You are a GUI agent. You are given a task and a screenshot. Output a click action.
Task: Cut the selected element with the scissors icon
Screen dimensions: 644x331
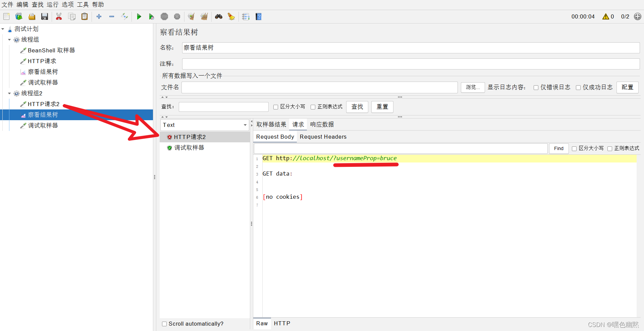click(x=59, y=16)
